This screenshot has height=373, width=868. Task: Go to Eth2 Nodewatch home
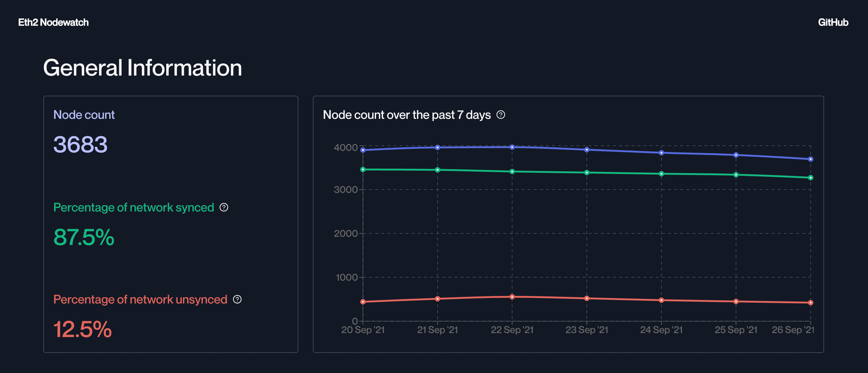53,22
